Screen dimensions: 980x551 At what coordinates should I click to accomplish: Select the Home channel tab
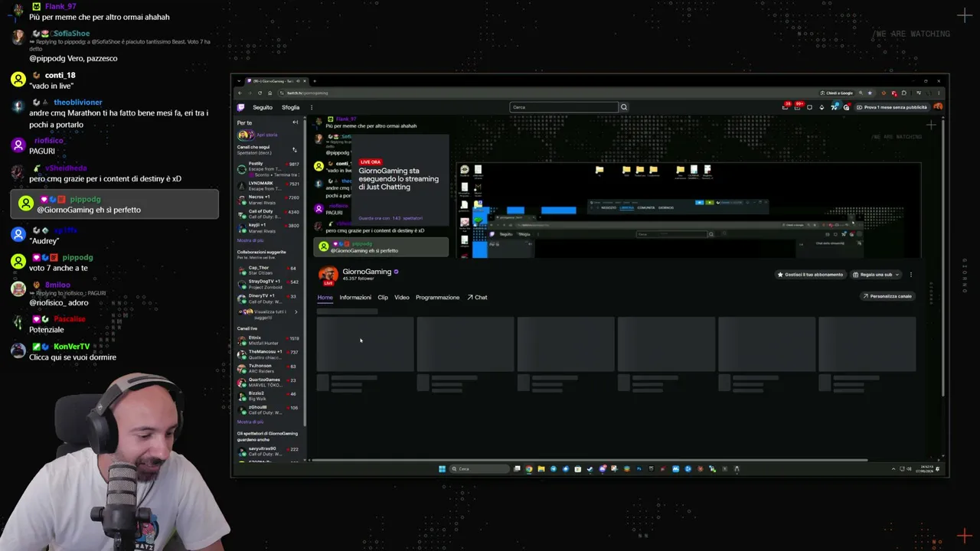tap(325, 297)
